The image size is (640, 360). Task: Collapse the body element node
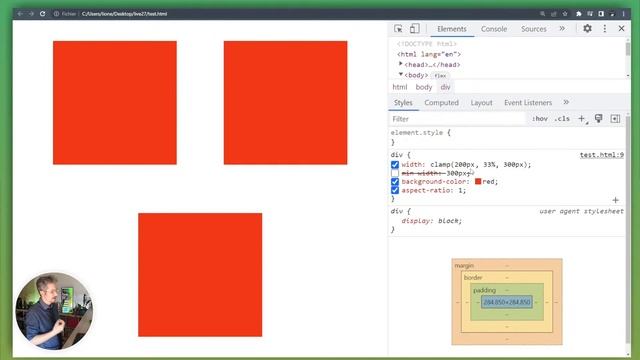pos(400,75)
